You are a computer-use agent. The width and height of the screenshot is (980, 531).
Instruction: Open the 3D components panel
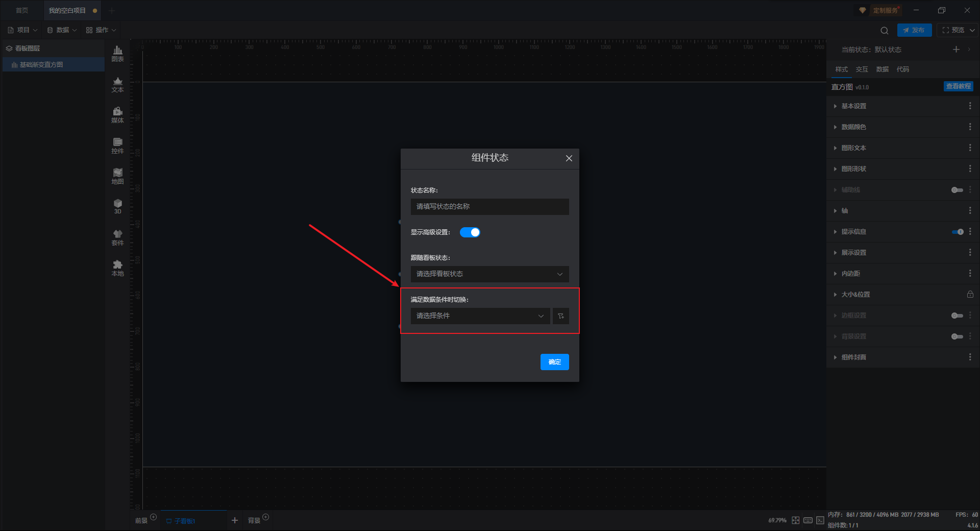click(x=117, y=206)
